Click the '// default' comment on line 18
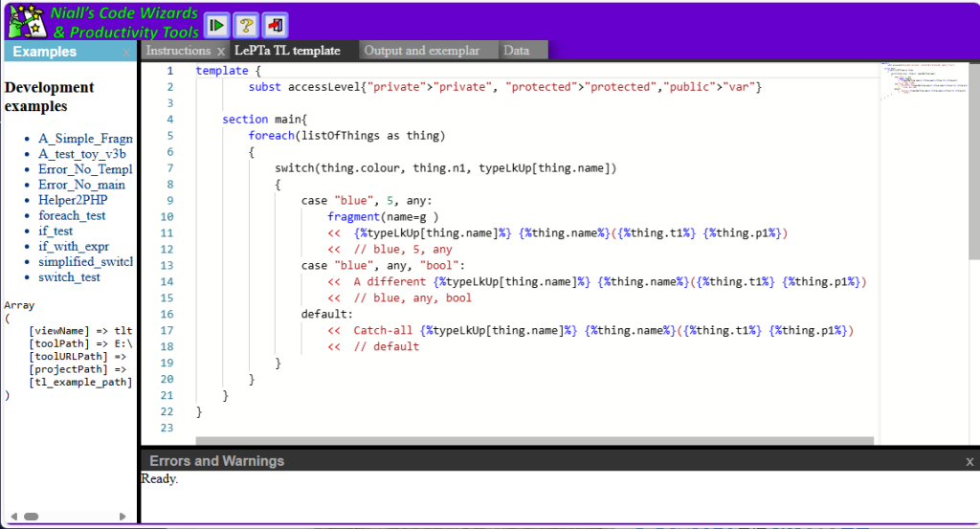 coord(387,347)
